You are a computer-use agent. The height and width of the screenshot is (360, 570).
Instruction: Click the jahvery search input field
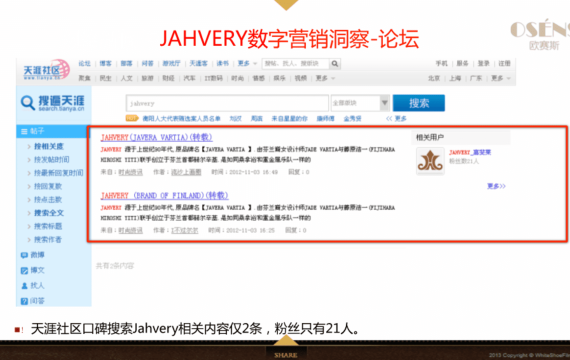point(227,103)
